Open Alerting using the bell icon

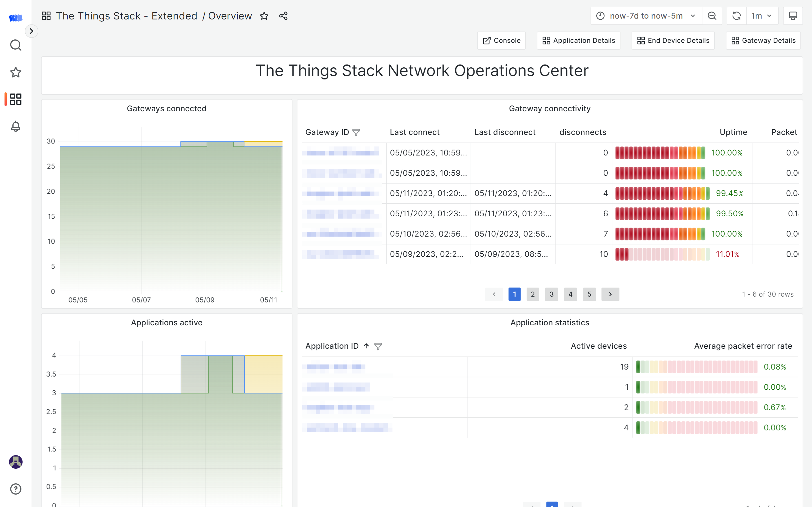point(16,126)
